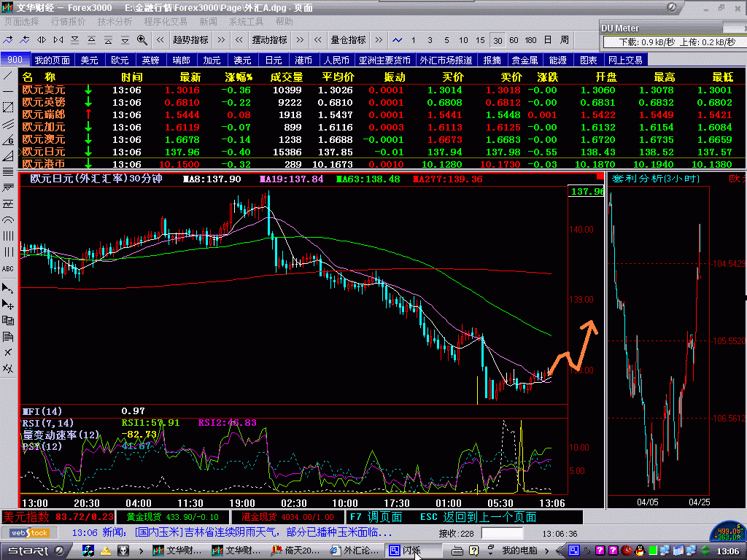
Task: Click the 900 page code box
Action: click(15, 60)
